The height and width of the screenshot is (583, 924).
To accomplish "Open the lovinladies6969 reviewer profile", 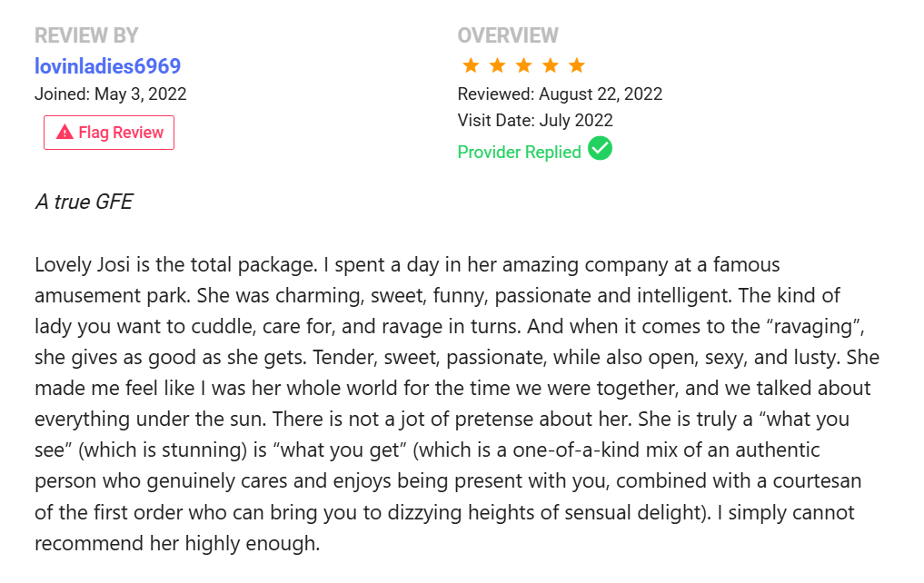I will 107,66.
